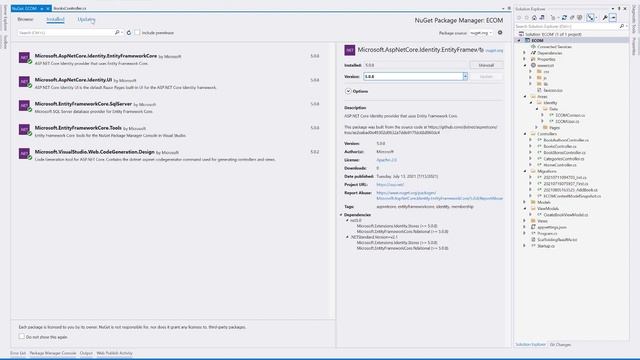Select Microsoft.EntityFrameworkCore.SqlServer package
This screenshot has width=640, height=360.
170,107
